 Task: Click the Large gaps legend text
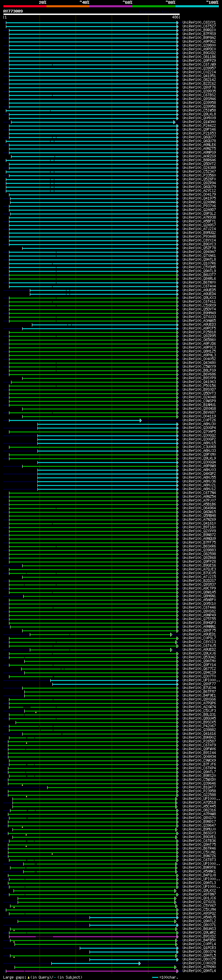coord(43,977)
